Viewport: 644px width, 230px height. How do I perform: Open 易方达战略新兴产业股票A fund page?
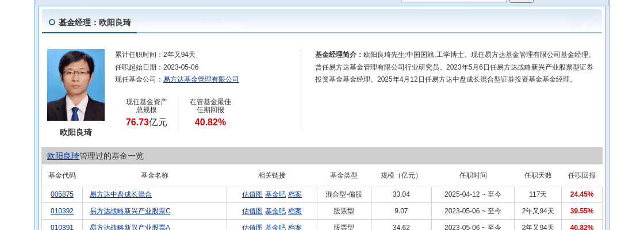tap(130, 227)
